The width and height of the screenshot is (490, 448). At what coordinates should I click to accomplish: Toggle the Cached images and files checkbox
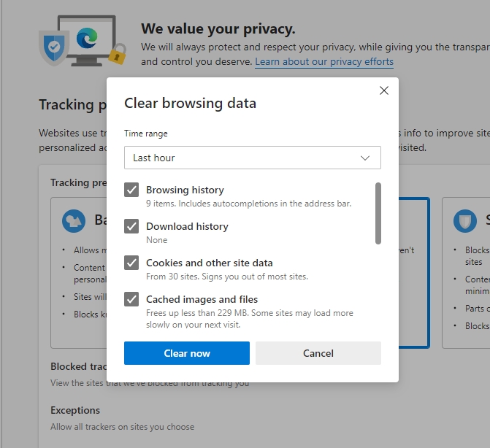pyautogui.click(x=131, y=299)
